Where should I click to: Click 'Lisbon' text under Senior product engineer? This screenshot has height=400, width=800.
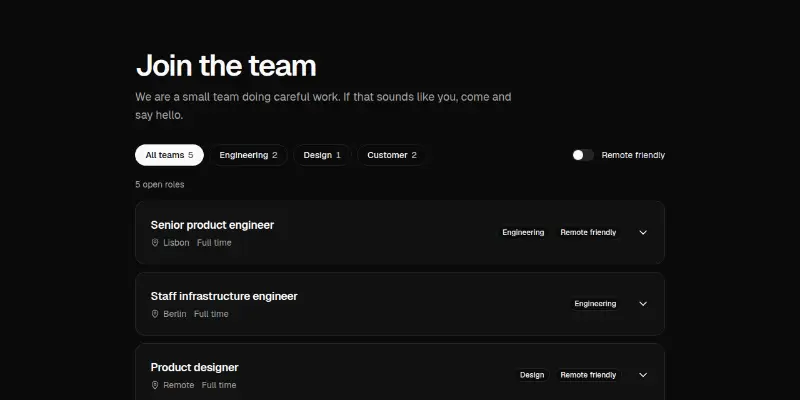(x=176, y=243)
